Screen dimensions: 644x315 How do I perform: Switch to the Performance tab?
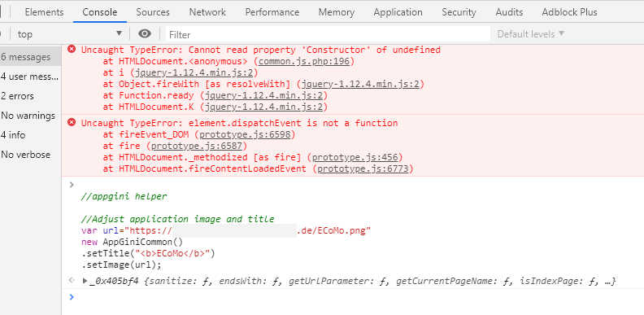click(272, 12)
